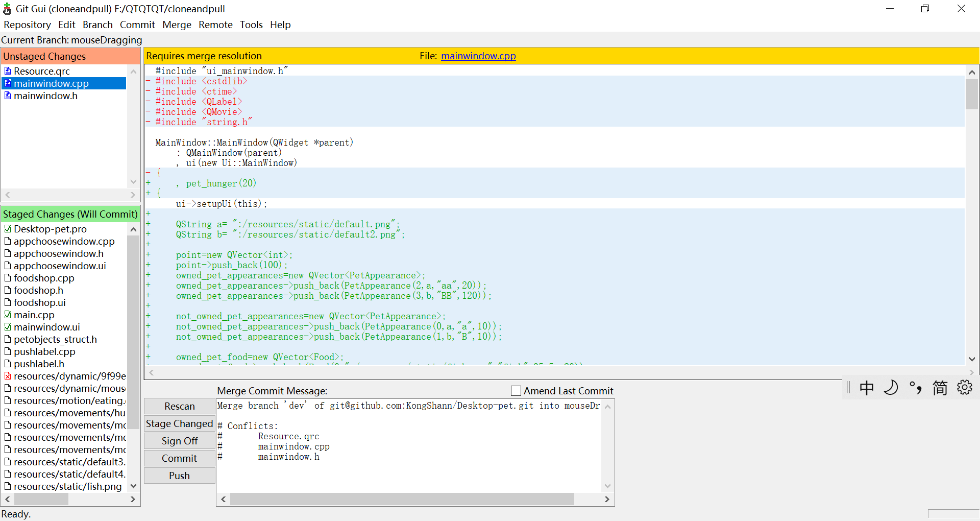Open the mainwindow.cpp file link in header
Screen dimensions: 980x521
pyautogui.click(x=478, y=56)
